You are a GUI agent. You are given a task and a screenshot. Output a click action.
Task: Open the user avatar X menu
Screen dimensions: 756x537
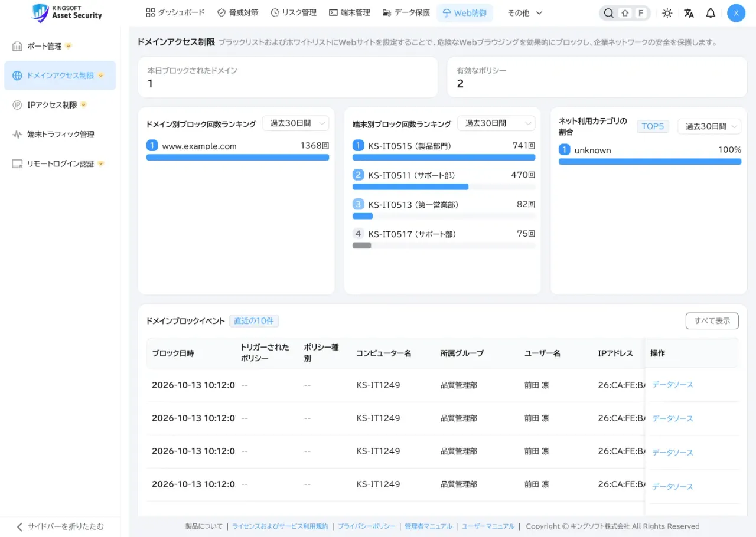[736, 13]
